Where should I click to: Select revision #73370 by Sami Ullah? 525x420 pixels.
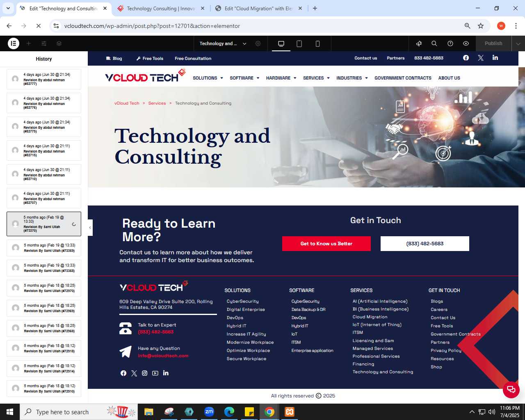pos(44,224)
